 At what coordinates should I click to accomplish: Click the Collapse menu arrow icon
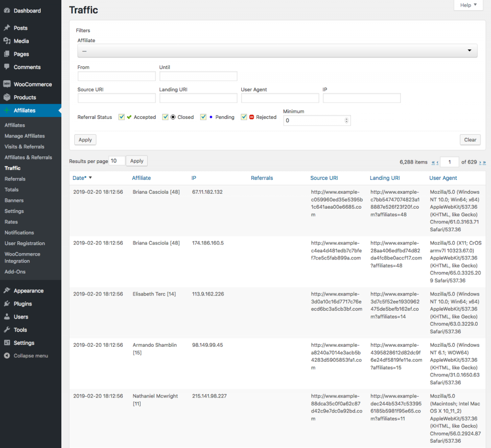(x=7, y=355)
